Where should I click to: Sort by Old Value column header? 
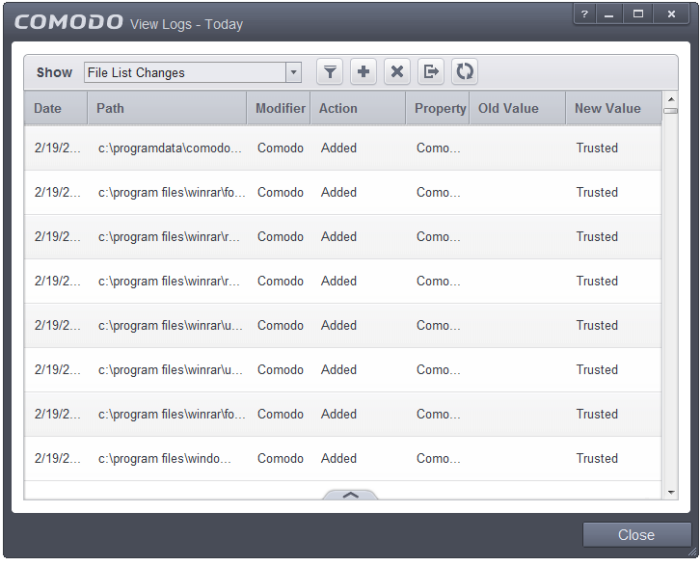517,108
